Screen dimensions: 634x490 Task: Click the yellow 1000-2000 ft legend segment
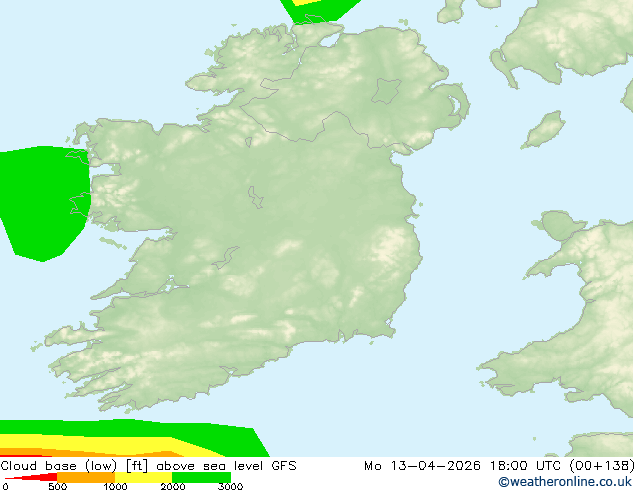point(144,477)
